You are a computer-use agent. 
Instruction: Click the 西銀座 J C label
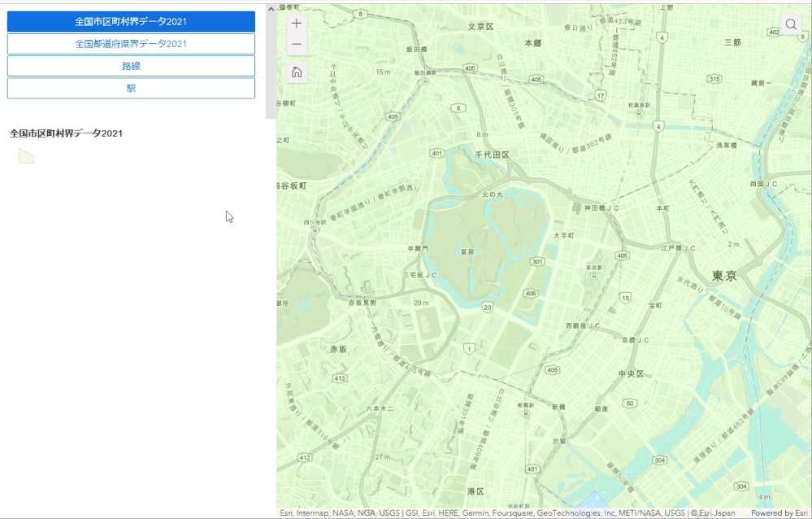583,325
